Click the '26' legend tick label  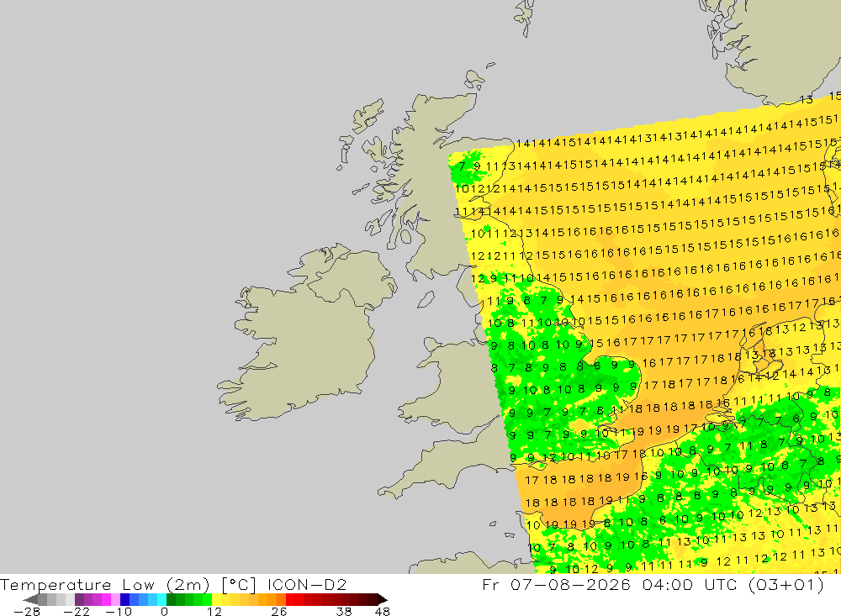tap(279, 612)
